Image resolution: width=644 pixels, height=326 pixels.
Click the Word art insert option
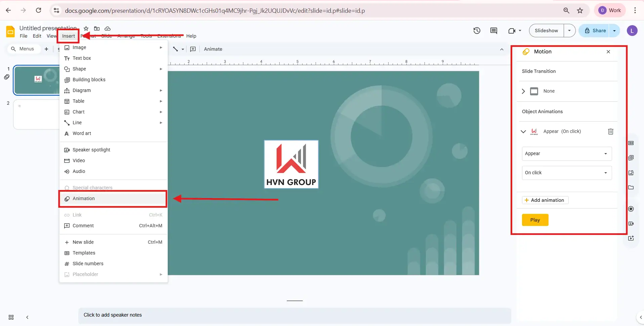(x=82, y=133)
